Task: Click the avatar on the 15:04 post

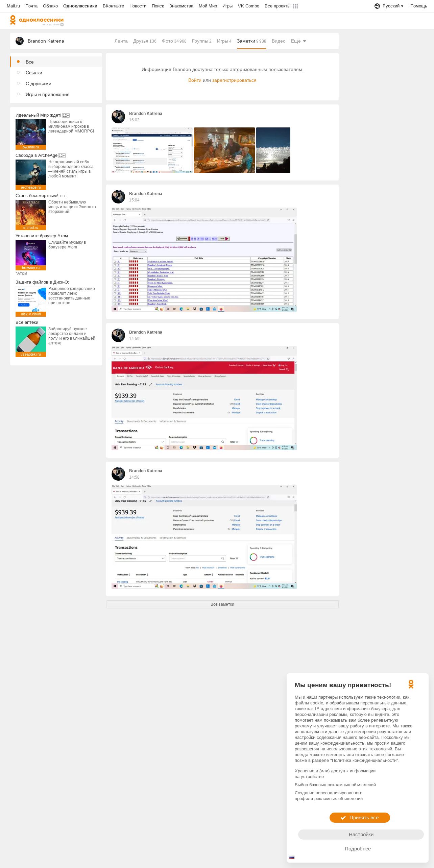Action: (x=118, y=197)
